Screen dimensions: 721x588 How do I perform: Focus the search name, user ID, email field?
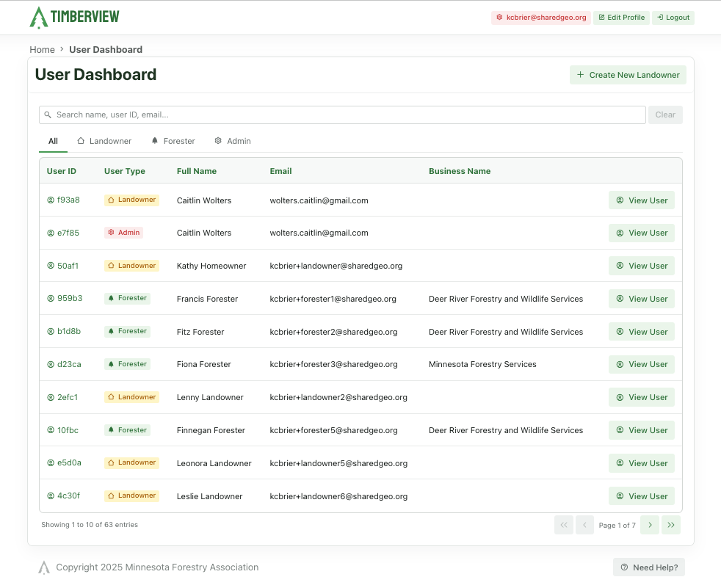click(343, 115)
